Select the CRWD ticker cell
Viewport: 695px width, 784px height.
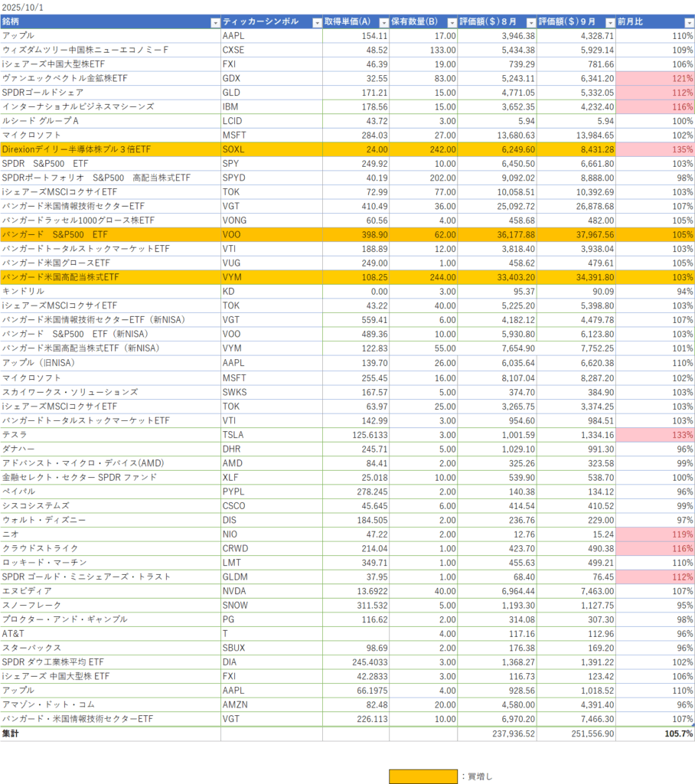click(271, 548)
